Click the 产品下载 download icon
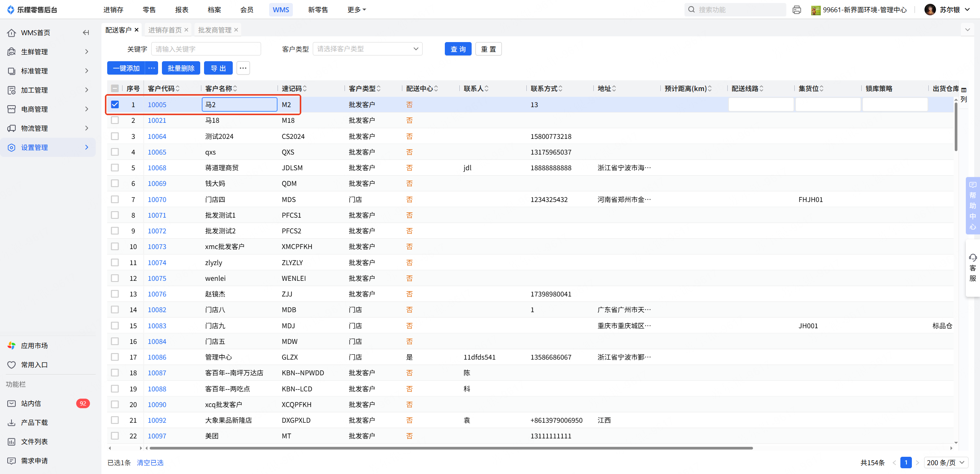The width and height of the screenshot is (980, 474). point(11,422)
